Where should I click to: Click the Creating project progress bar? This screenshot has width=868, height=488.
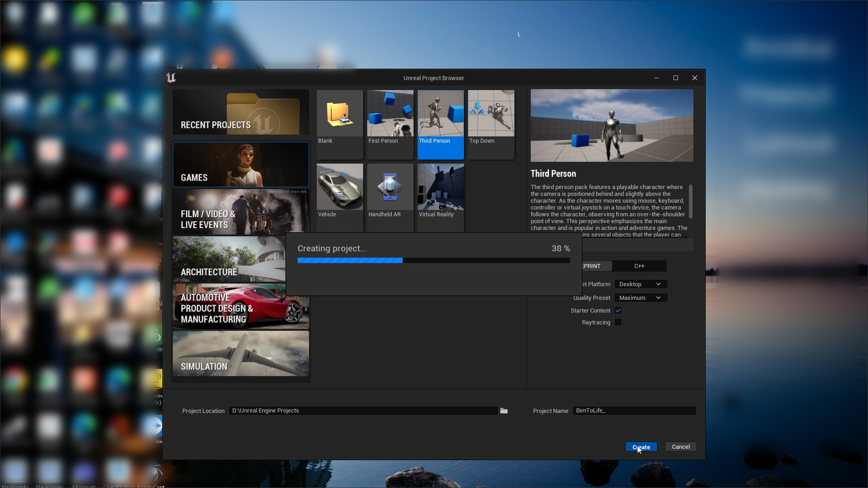(x=434, y=261)
